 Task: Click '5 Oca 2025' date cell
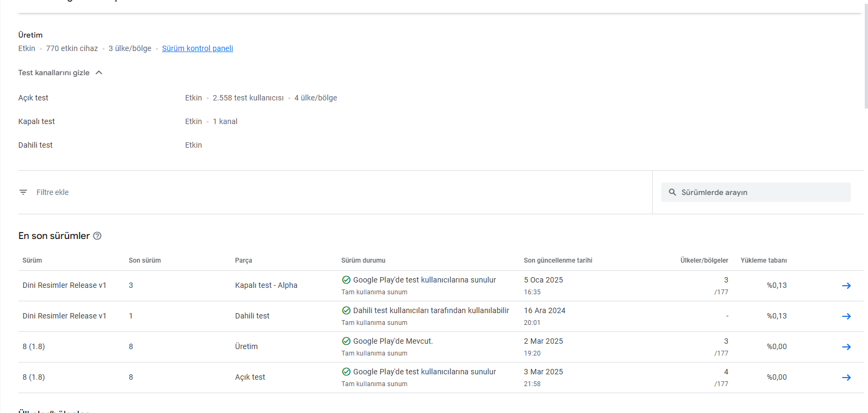coord(543,280)
